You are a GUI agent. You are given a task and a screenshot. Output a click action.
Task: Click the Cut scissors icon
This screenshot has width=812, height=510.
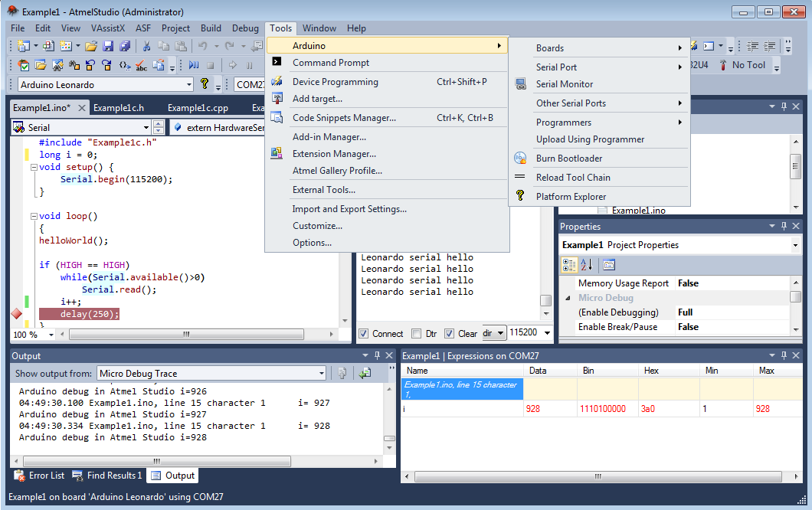coord(146,46)
